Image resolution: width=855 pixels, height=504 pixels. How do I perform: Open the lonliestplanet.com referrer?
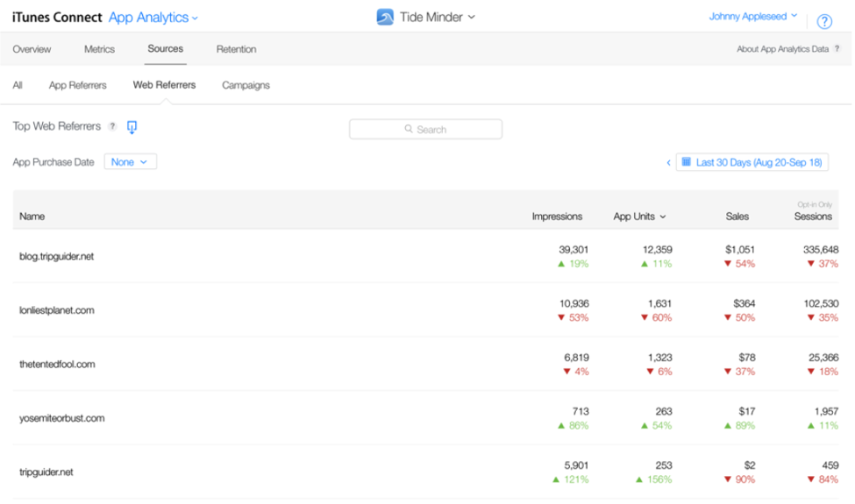[x=57, y=310]
